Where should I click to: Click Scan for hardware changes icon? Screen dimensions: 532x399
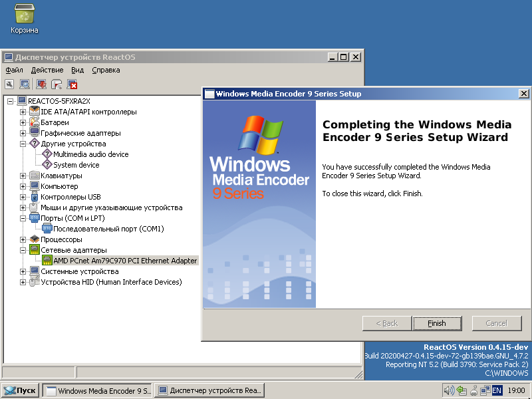click(x=25, y=84)
